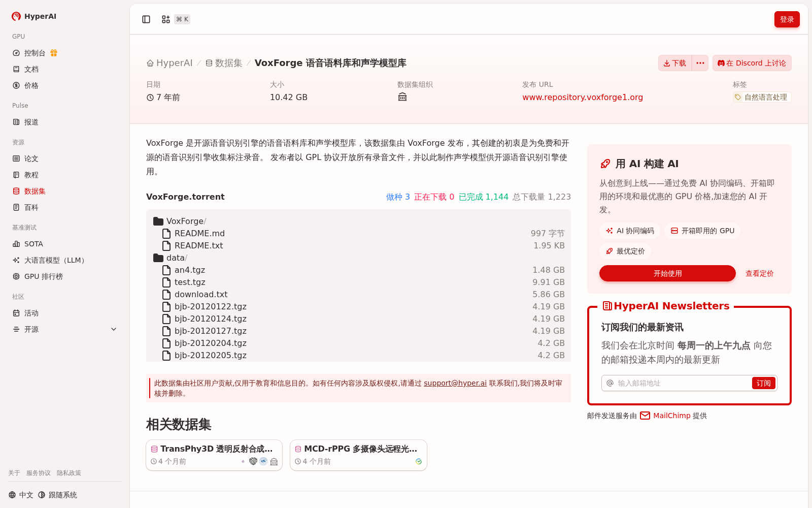The image size is (812, 508).
Task: Open the 查看定价 pricing link
Action: coord(759,273)
